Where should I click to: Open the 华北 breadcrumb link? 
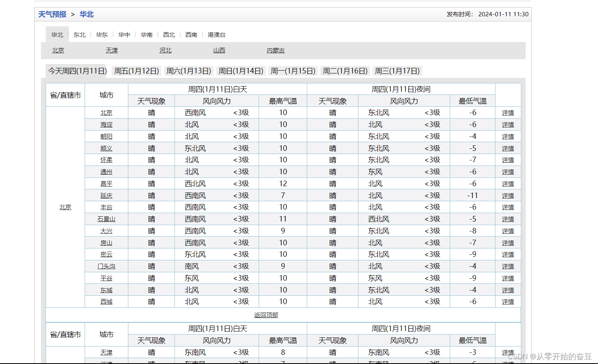pos(87,14)
